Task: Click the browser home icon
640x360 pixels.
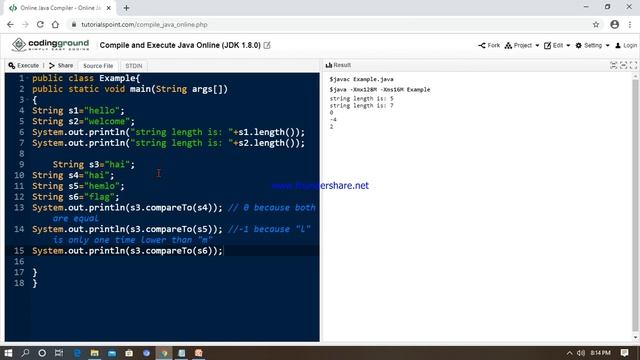Action: pyautogui.click(x=55, y=24)
